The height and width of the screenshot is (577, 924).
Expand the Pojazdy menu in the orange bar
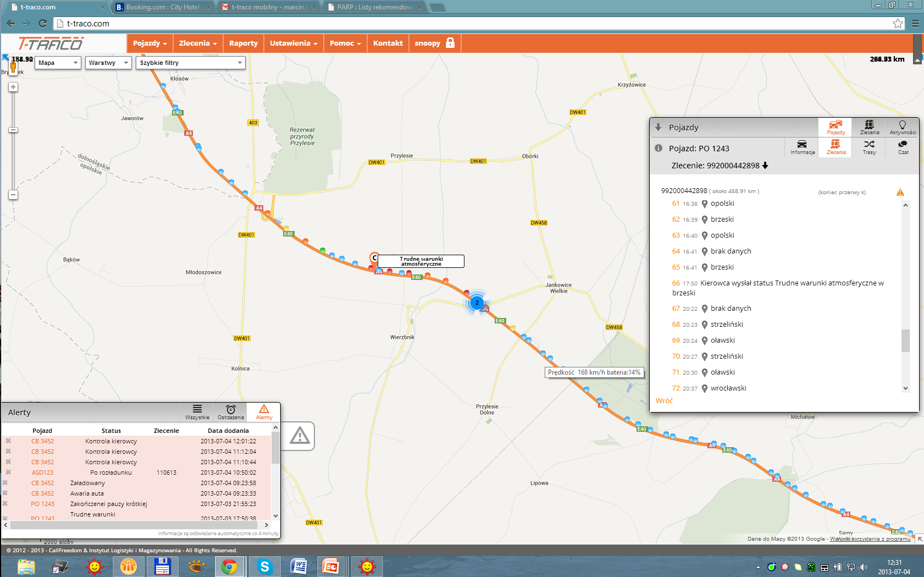[150, 43]
